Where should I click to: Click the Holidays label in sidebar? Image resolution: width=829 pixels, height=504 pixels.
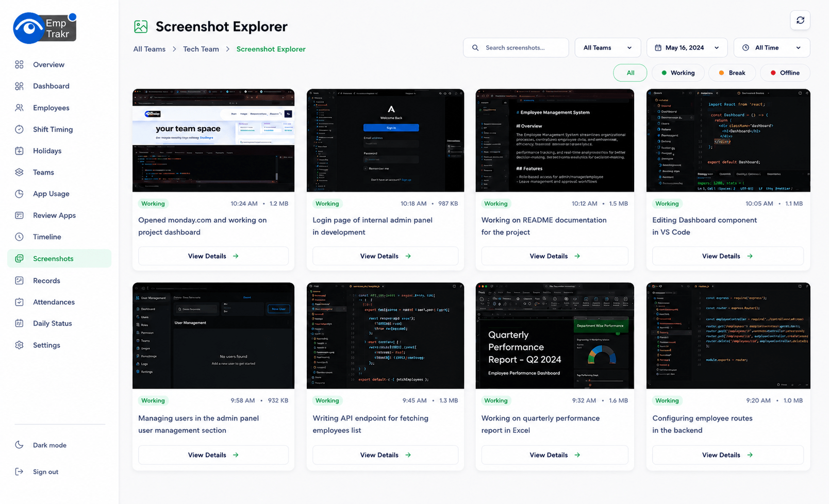coord(47,151)
